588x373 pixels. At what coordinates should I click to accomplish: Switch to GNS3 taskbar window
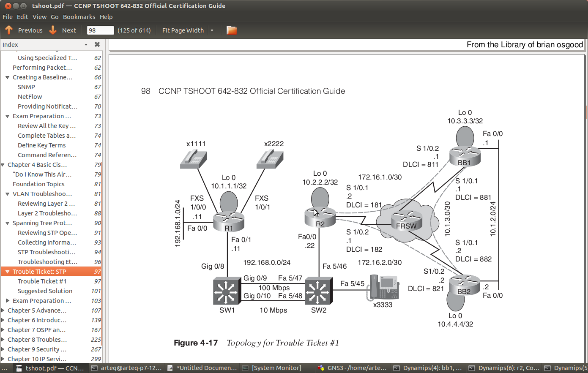353,368
